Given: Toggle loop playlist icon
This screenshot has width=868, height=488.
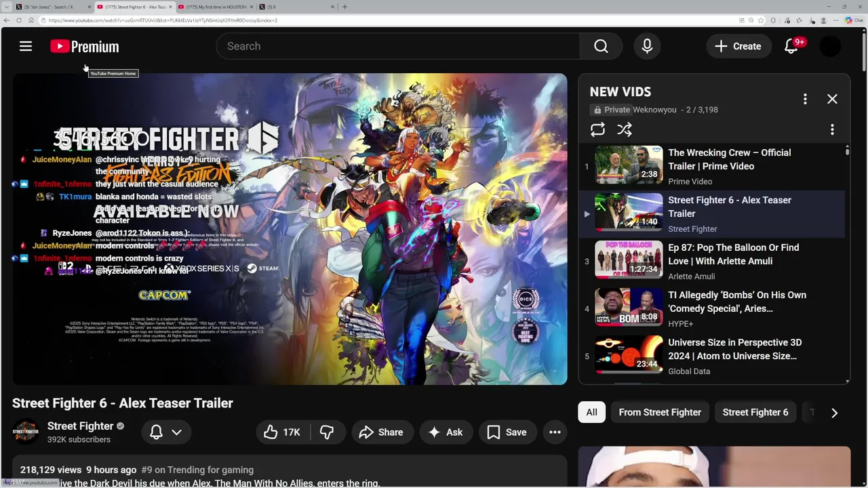Looking at the screenshot, I should pyautogui.click(x=597, y=129).
